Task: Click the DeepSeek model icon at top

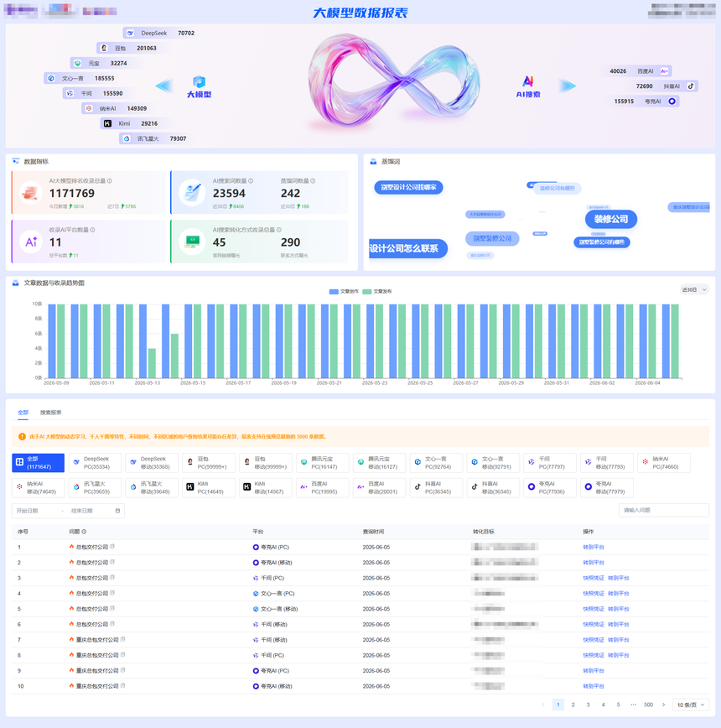Action: [x=131, y=33]
